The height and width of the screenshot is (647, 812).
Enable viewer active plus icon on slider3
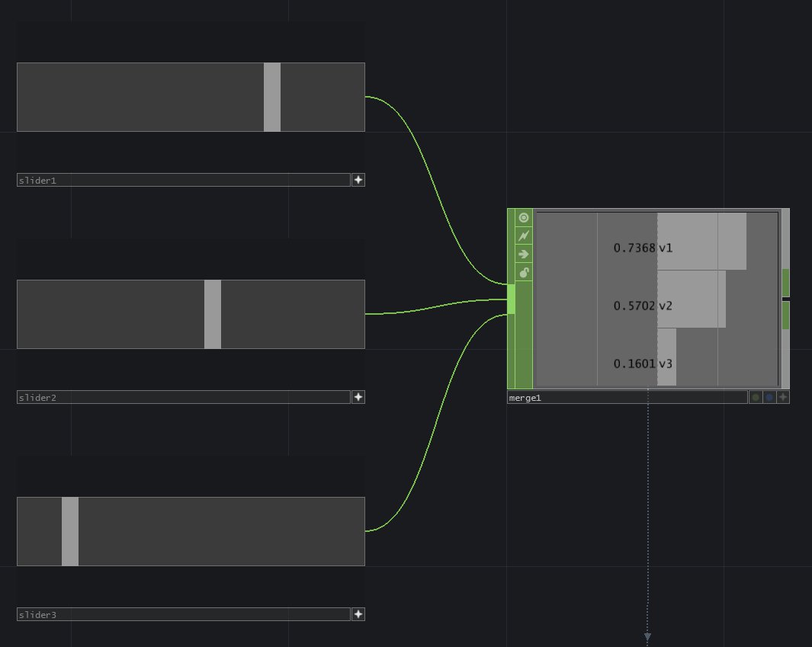click(x=358, y=614)
